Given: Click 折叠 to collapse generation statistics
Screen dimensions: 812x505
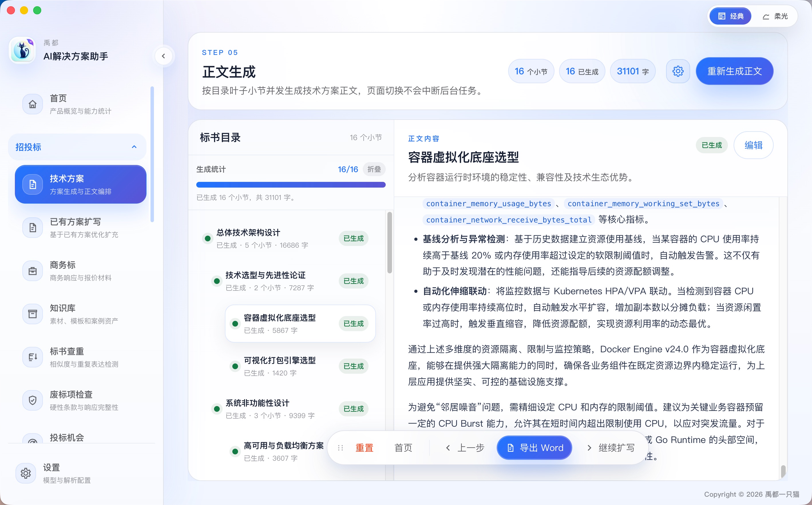Looking at the screenshot, I should tap(374, 169).
